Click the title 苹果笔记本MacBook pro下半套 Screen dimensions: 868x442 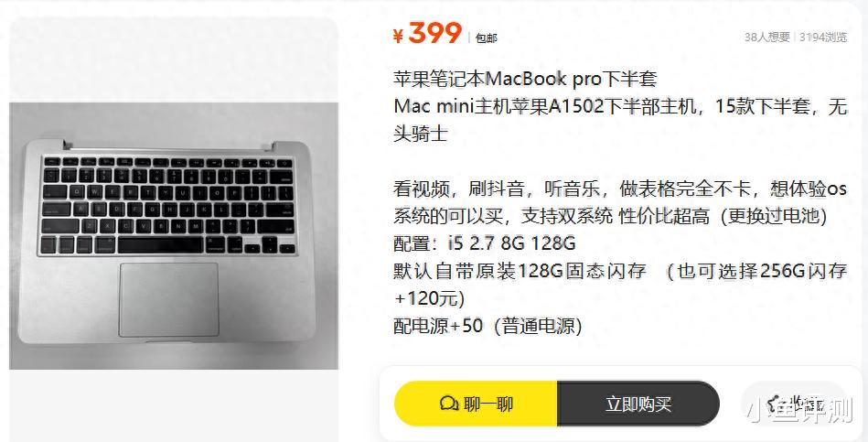(525, 79)
